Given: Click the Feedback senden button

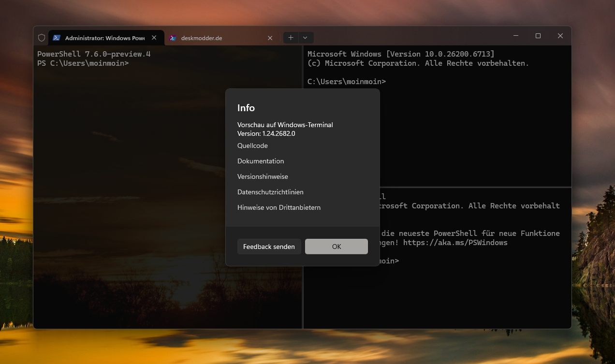Looking at the screenshot, I should (x=269, y=247).
